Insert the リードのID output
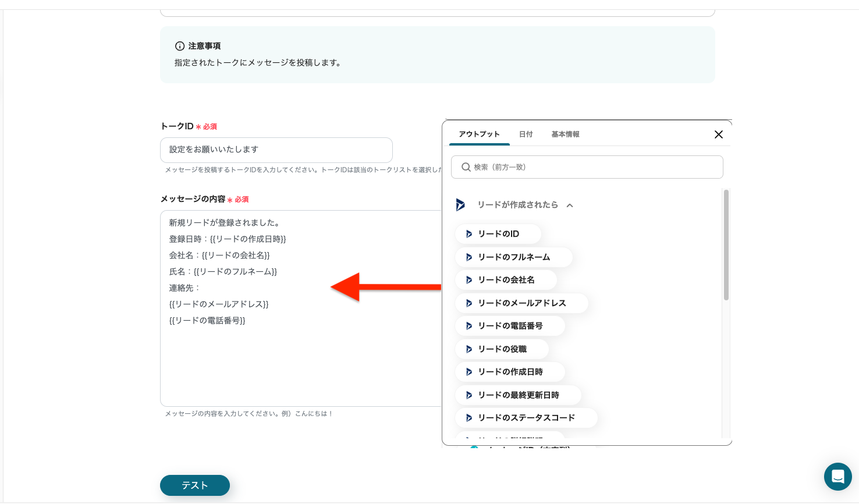 [x=498, y=234]
